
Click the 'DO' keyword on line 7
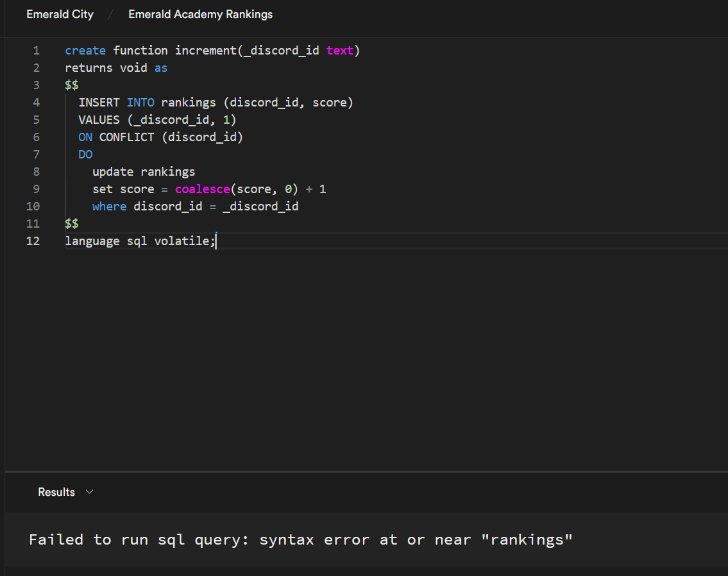point(85,155)
